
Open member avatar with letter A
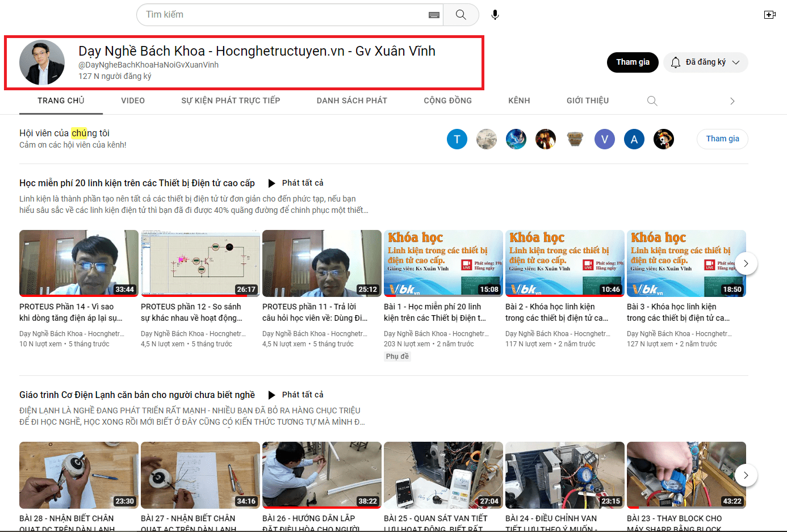click(634, 139)
